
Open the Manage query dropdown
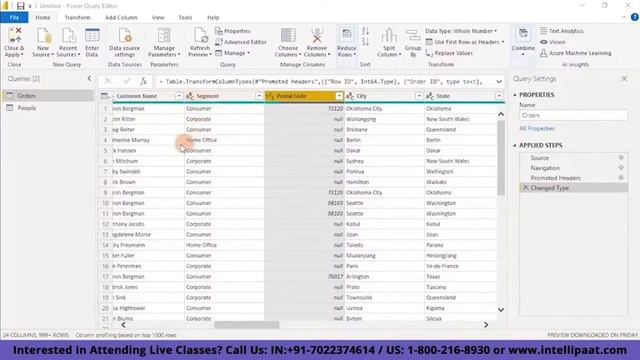tap(232, 53)
